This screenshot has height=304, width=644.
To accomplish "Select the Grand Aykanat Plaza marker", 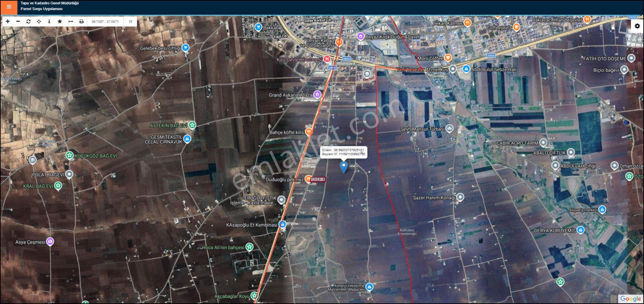I will [x=317, y=95].
